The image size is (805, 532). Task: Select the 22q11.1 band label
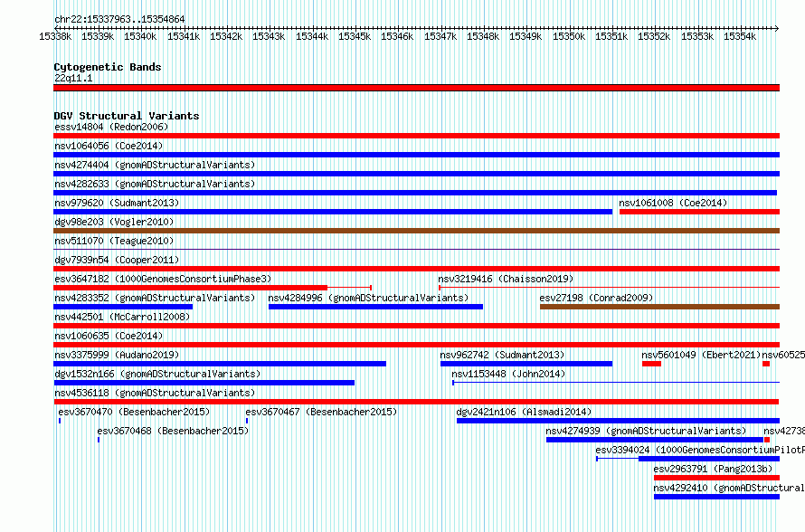pyautogui.click(x=73, y=78)
